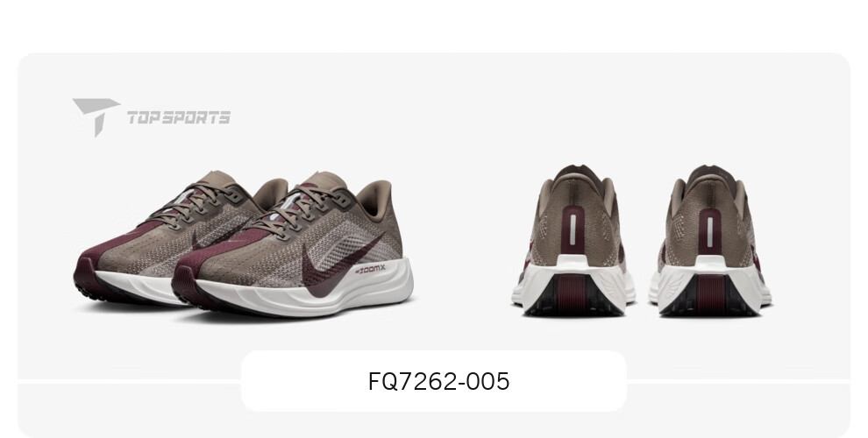Select the FQ7262-005 product code label

(438, 382)
